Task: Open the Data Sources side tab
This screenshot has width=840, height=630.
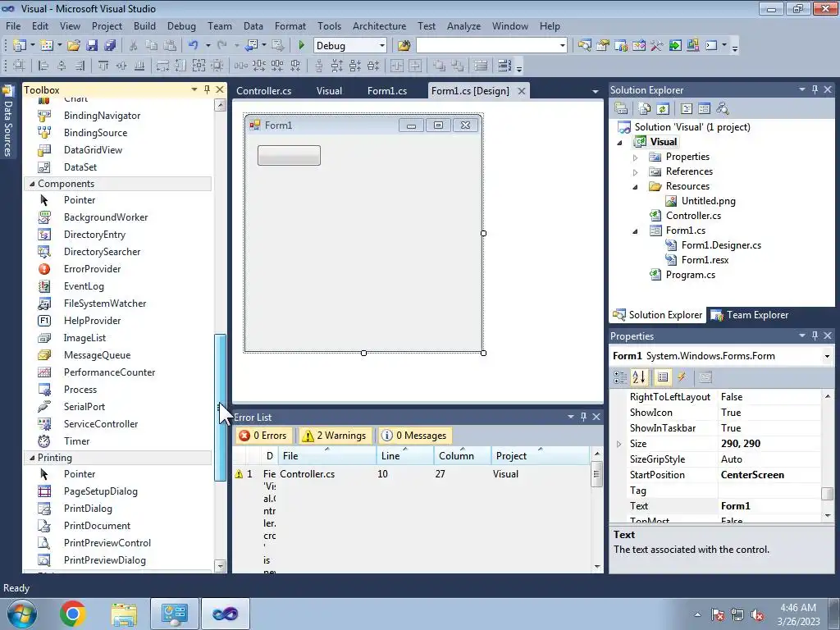Action: coord(8,122)
